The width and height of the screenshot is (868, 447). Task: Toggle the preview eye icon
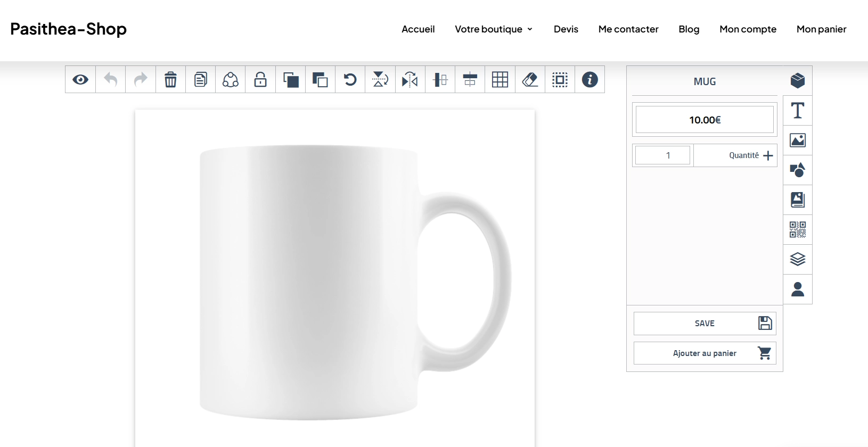80,80
